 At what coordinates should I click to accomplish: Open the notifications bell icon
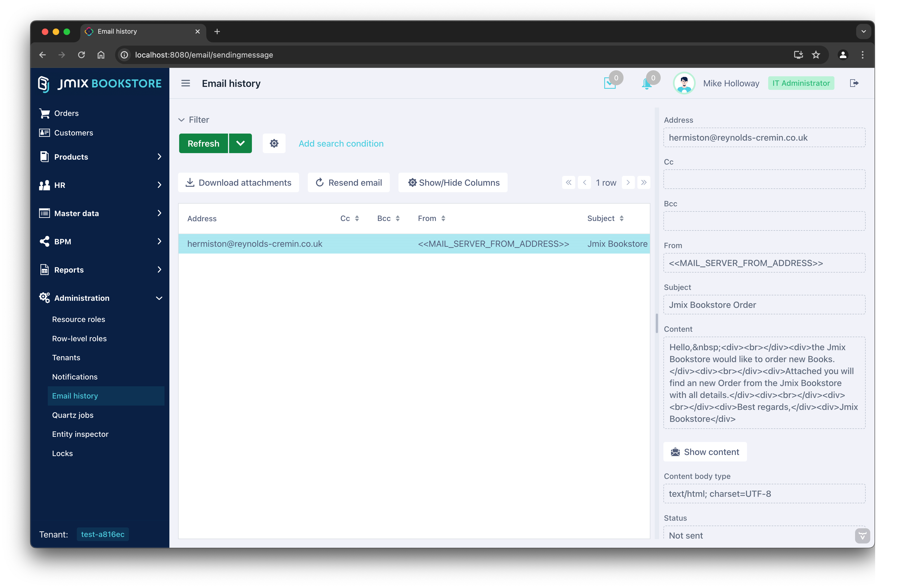coord(646,83)
